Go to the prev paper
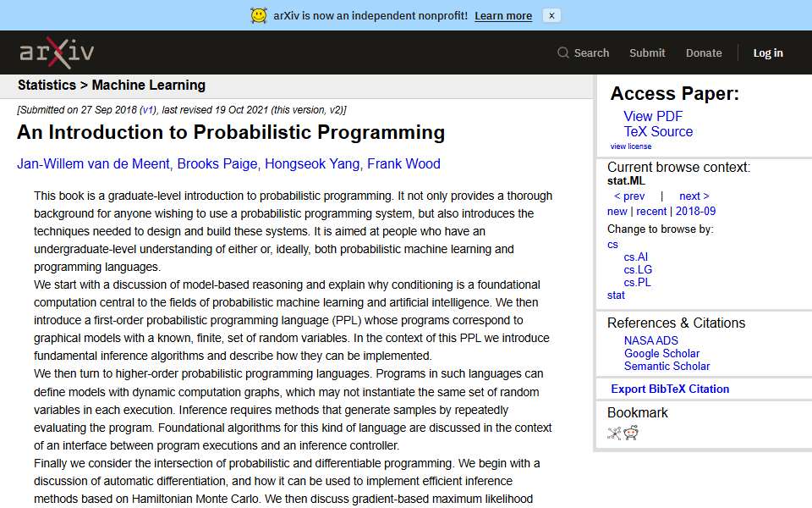The height and width of the screenshot is (508, 812). 629,196
